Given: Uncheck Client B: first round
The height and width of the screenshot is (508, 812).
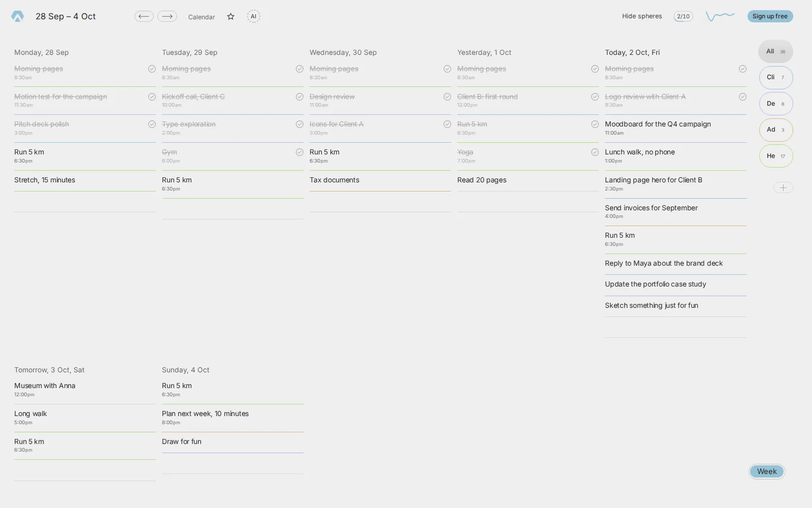Looking at the screenshot, I should (595, 97).
